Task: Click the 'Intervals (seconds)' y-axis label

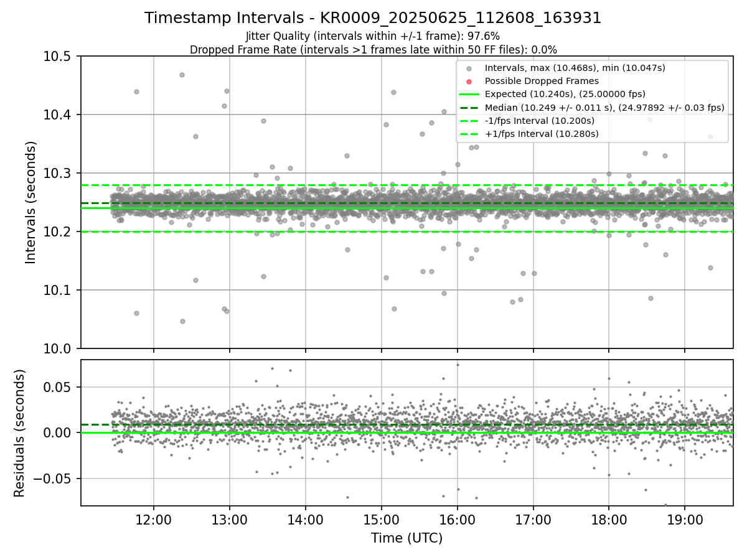Action: click(31, 202)
